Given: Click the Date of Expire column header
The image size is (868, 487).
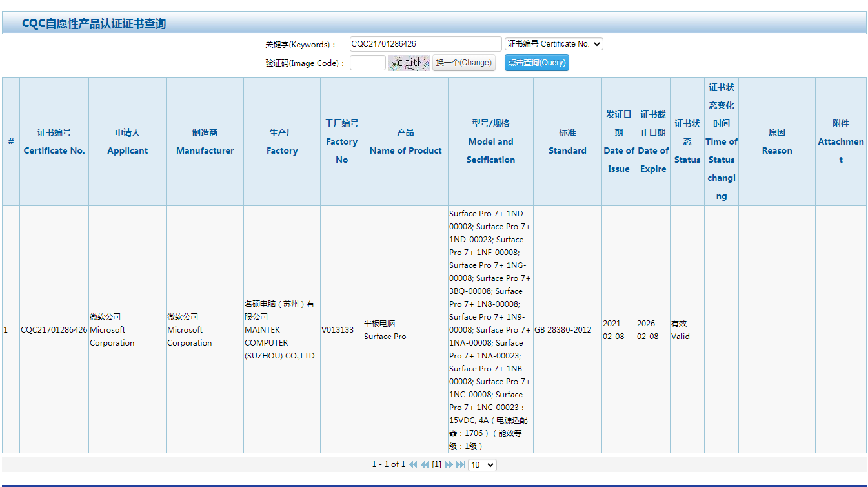Looking at the screenshot, I should click(x=653, y=141).
